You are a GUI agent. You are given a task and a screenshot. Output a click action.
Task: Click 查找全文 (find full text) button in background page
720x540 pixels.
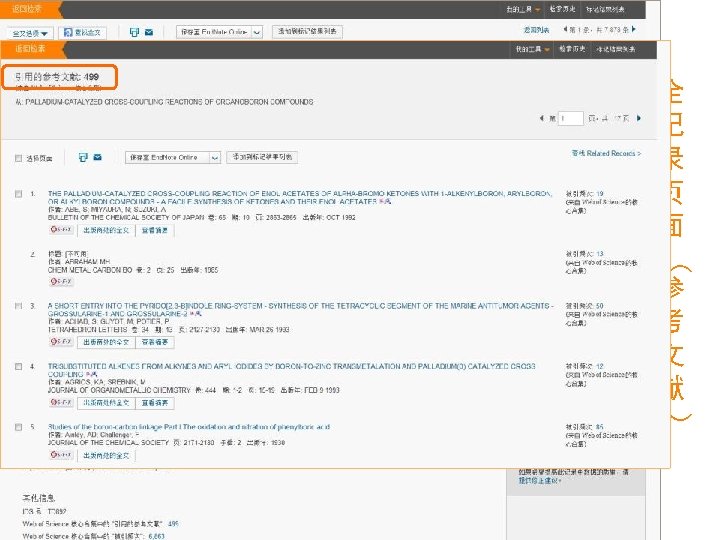point(82,33)
